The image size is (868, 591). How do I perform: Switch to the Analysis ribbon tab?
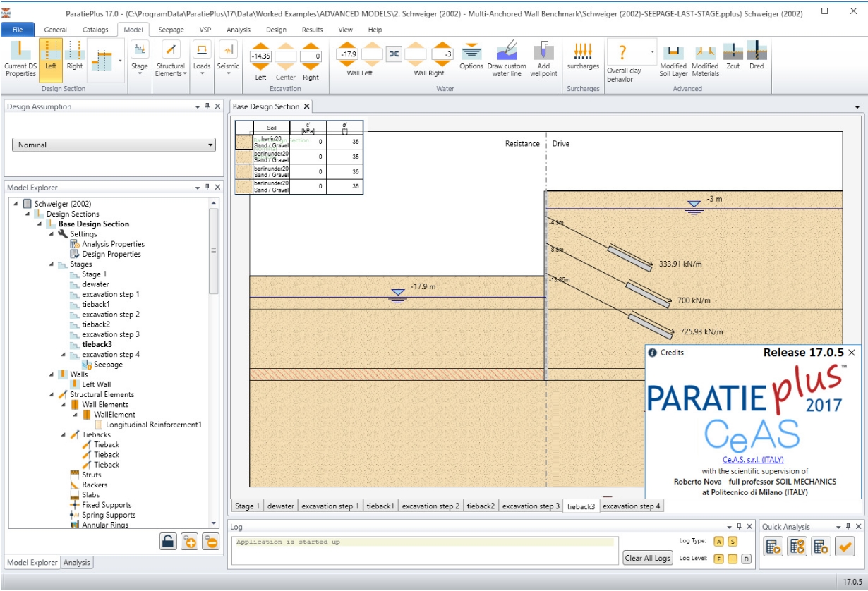(x=239, y=30)
